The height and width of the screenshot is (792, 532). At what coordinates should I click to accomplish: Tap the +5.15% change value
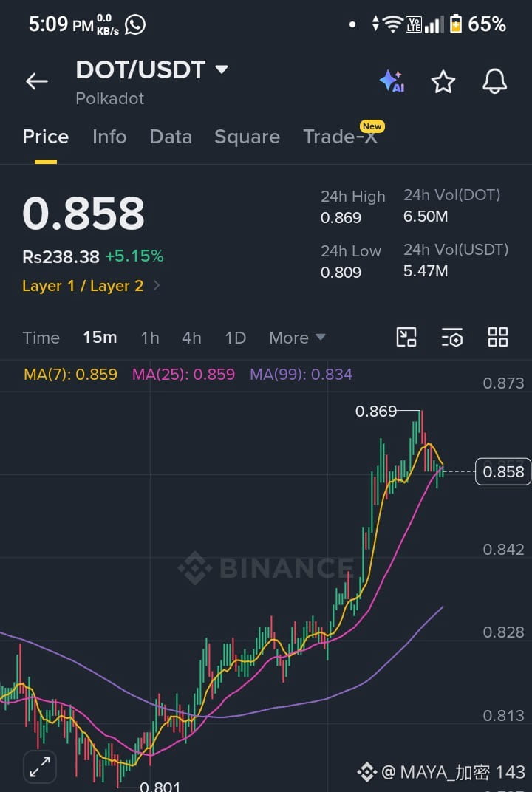click(x=134, y=256)
